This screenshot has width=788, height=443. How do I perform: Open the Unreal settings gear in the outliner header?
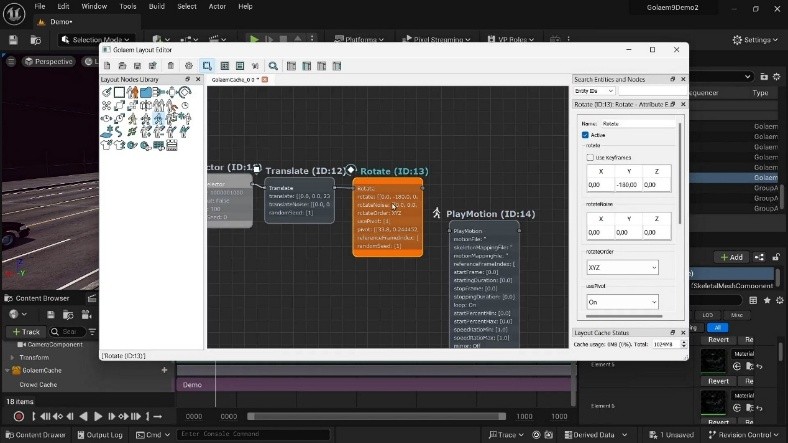776,76
